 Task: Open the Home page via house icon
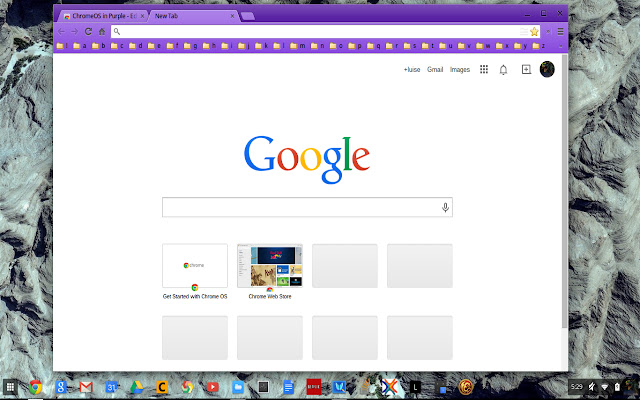(x=102, y=31)
